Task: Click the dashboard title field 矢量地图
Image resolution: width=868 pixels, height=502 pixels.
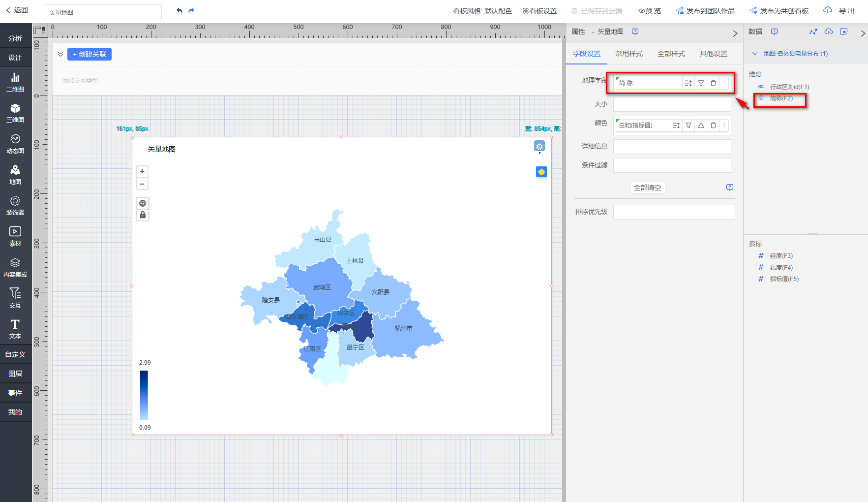Action: 103,12
